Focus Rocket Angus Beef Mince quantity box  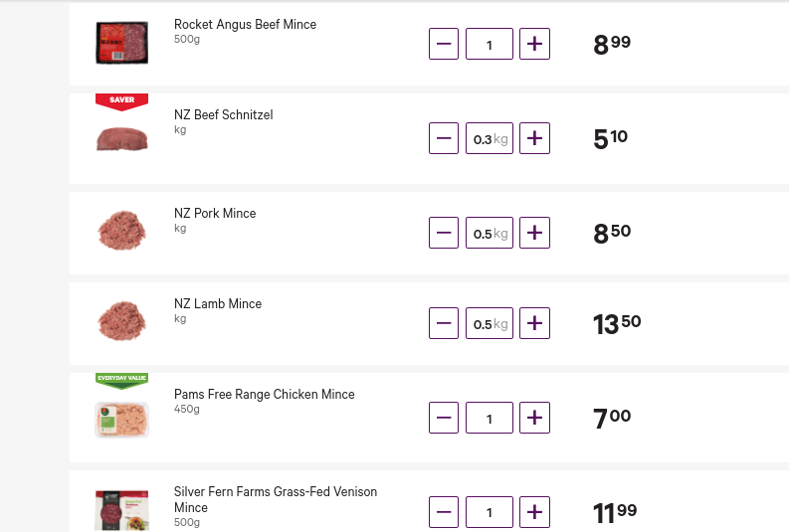pos(490,44)
